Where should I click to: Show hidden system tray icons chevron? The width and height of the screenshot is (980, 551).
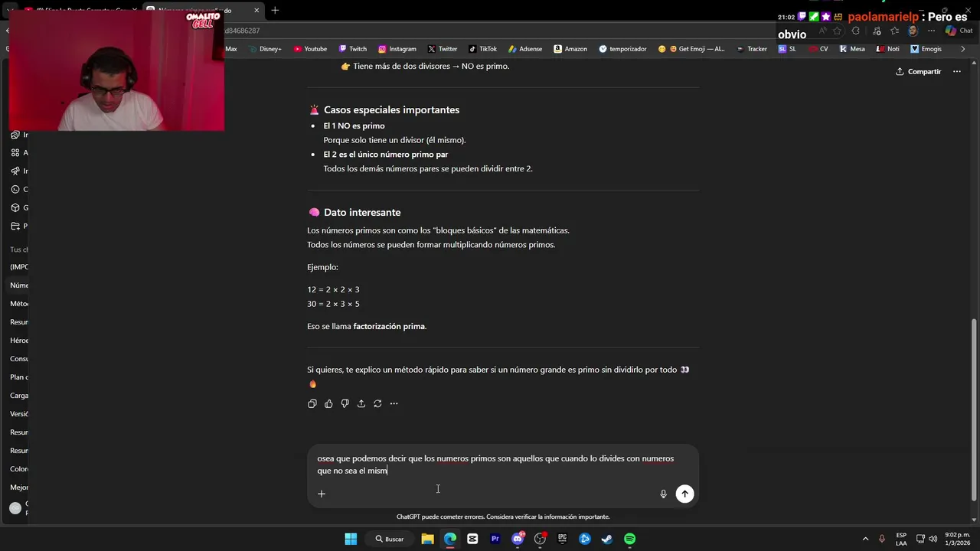(x=865, y=539)
